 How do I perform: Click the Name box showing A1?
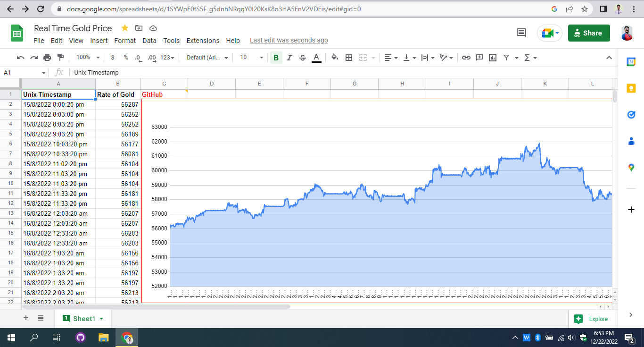tap(25, 72)
